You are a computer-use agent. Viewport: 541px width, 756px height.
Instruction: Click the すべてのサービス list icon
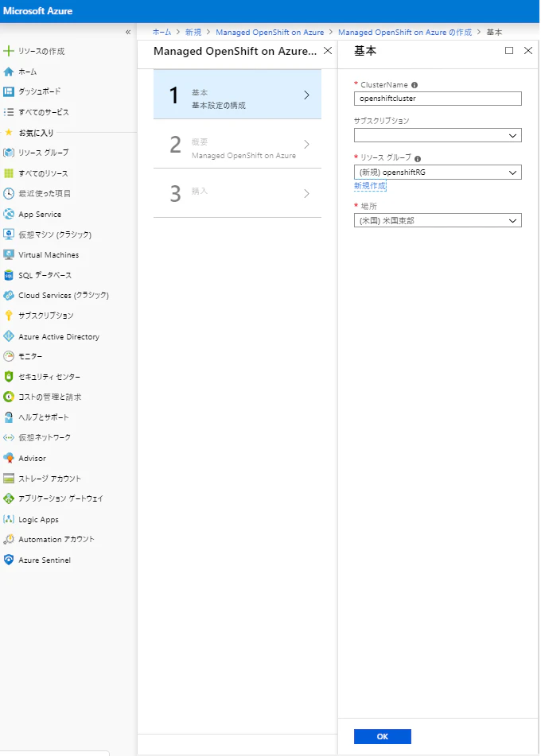pyautogui.click(x=8, y=112)
